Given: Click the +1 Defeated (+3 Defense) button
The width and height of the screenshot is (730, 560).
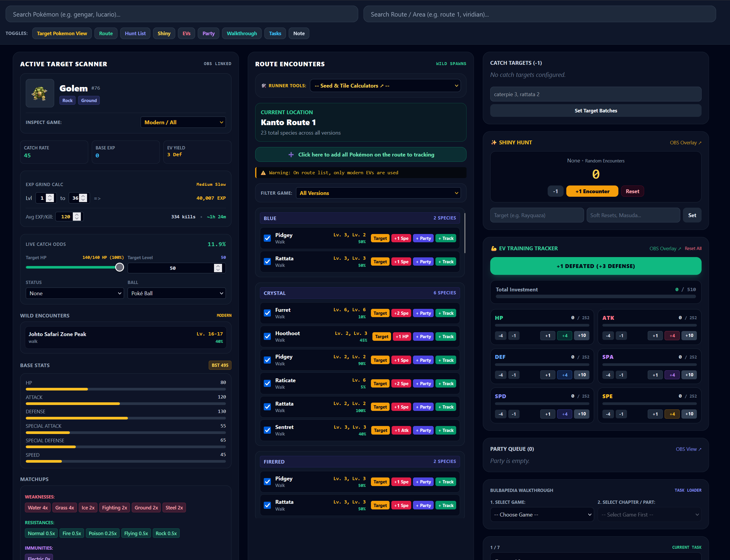Looking at the screenshot, I should pyautogui.click(x=596, y=266).
